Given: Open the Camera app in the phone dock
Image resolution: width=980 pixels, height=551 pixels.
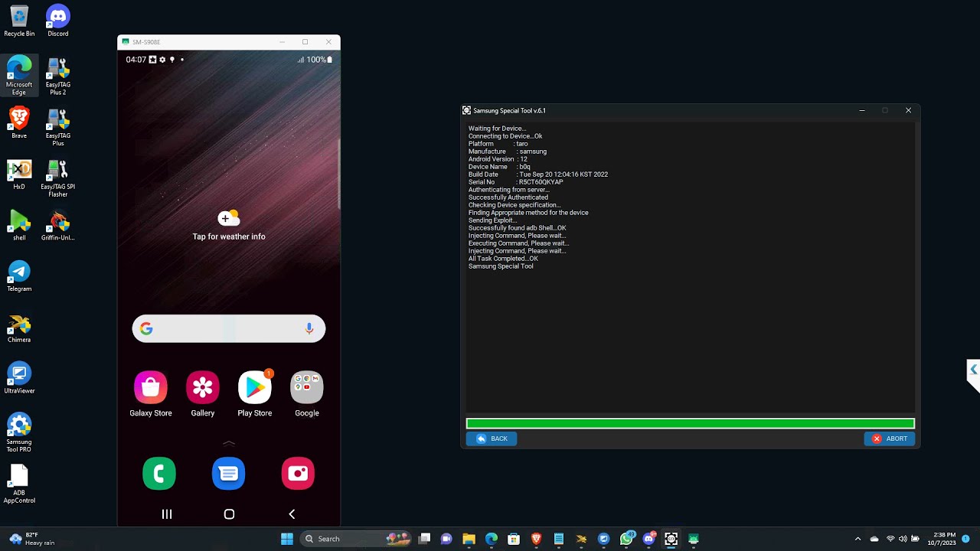Looking at the screenshot, I should point(298,473).
